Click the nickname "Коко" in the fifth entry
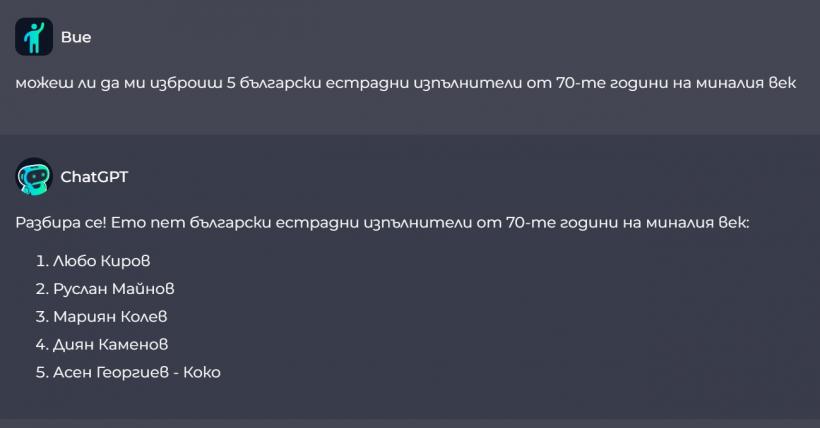820x428 pixels. 201,373
